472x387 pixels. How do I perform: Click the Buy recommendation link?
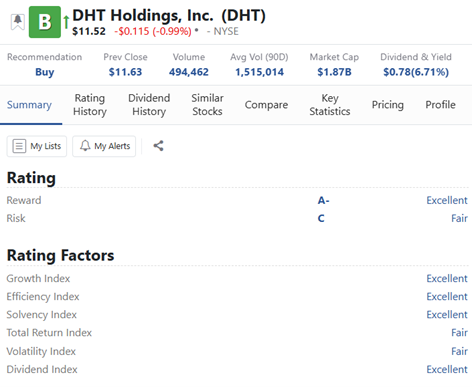pyautogui.click(x=45, y=72)
